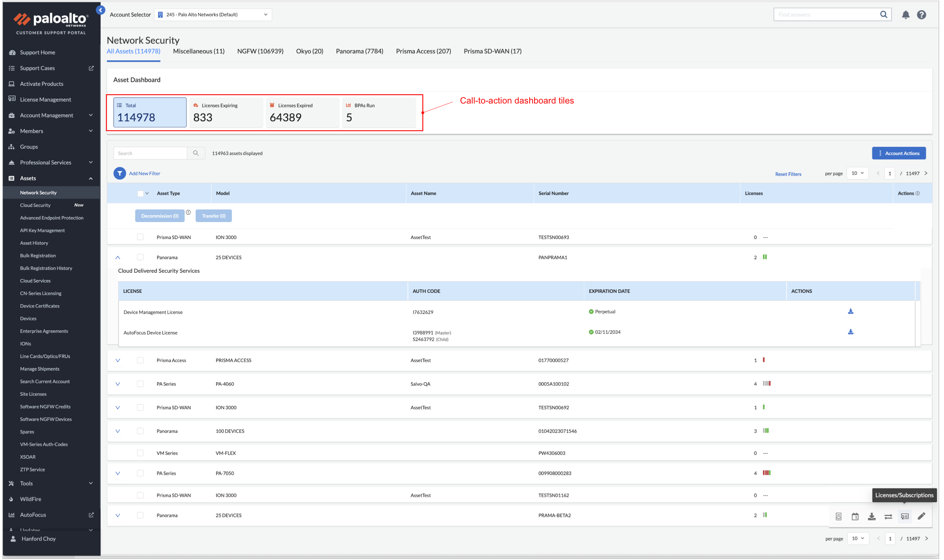Screen dimensions: 944x560
Task: Tick the Prisma Access row checkbox
Action: pos(140,360)
